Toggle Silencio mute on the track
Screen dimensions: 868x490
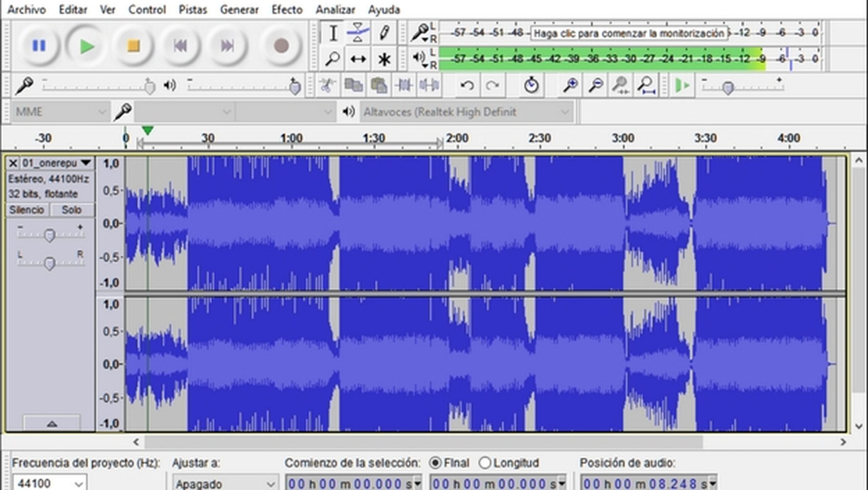27,210
